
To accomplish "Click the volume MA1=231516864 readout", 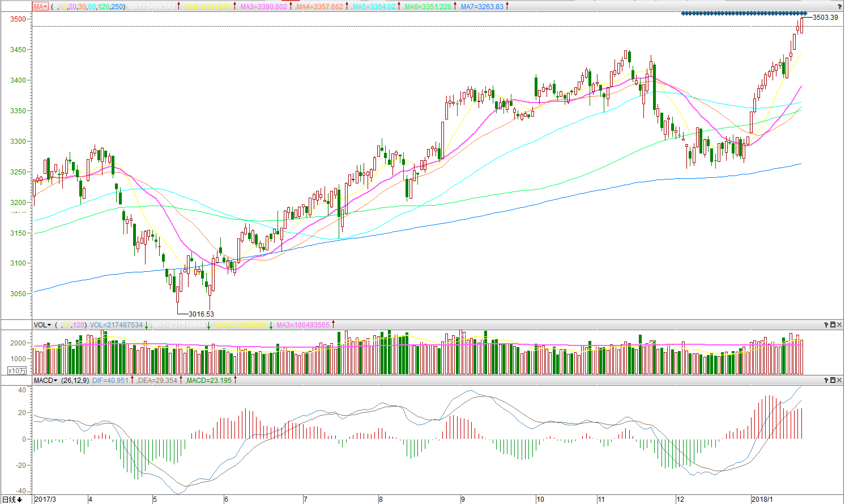I will tap(178, 325).
